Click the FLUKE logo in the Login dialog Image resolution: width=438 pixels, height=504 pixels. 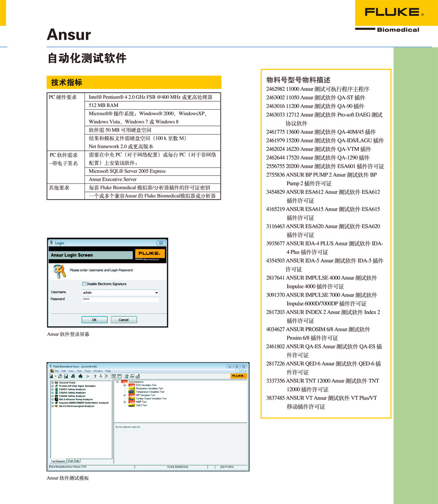150,254
